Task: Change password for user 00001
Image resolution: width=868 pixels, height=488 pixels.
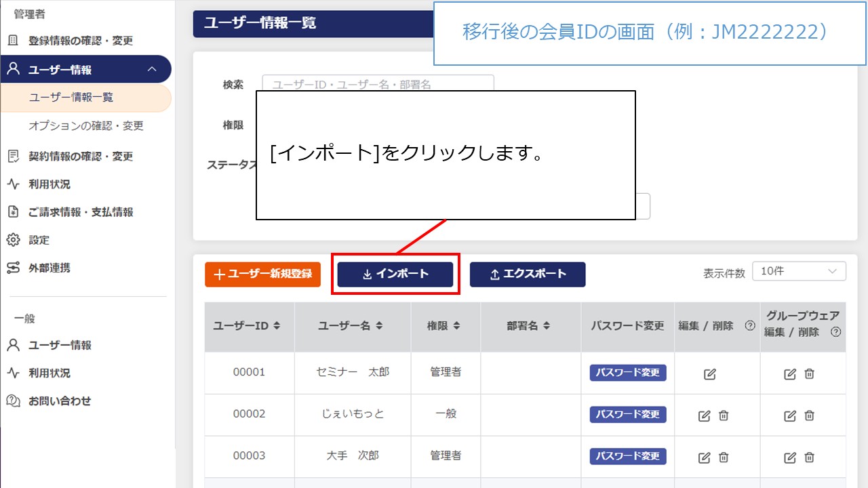Action: click(x=628, y=373)
